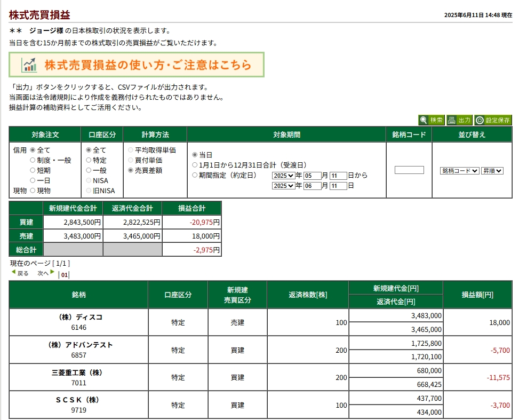Screen dimensions: 519x420
Task: Open the start year dropdown
Action: 283,176
